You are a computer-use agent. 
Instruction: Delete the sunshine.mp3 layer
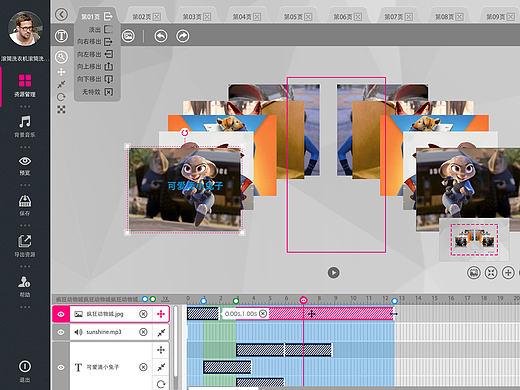[x=143, y=332]
